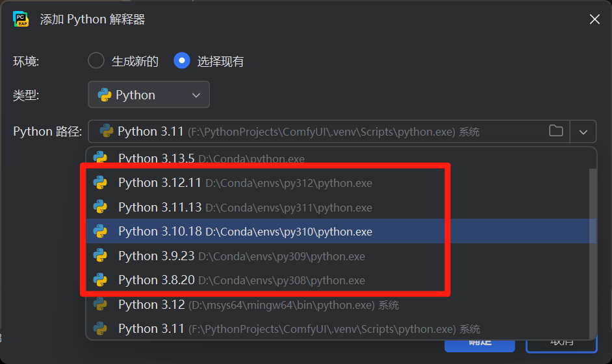Screen dimensions: 612x364
Task: Click the folder browse icon in Python path
Action: [x=555, y=131]
